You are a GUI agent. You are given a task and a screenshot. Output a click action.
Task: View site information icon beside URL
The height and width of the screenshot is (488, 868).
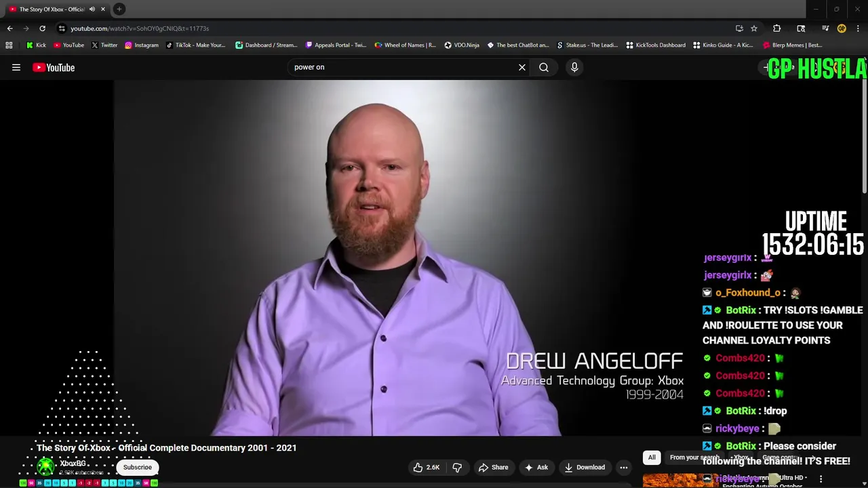pos(62,28)
